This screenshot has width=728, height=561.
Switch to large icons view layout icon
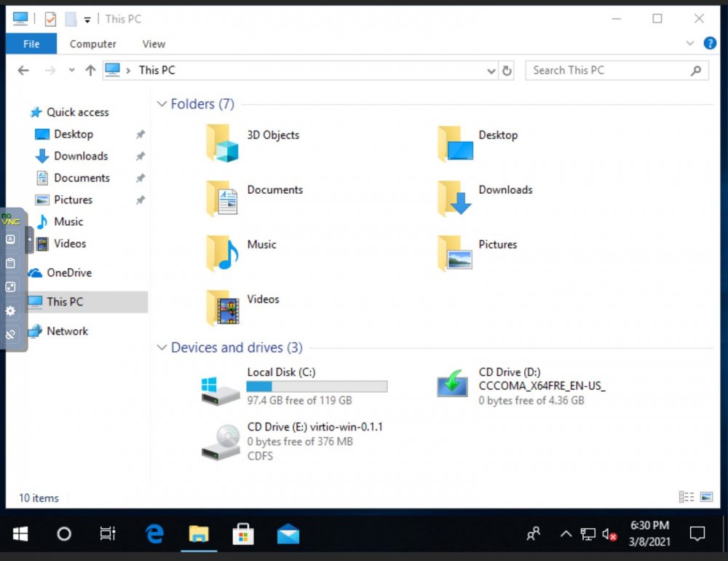click(706, 497)
